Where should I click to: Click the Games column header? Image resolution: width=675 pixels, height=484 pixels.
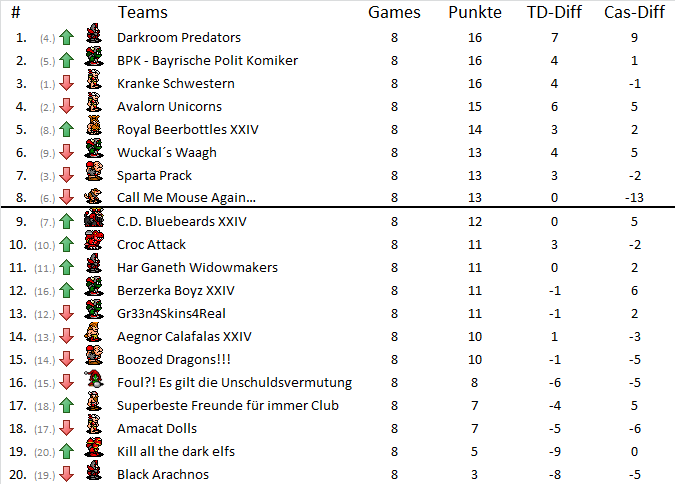[395, 13]
